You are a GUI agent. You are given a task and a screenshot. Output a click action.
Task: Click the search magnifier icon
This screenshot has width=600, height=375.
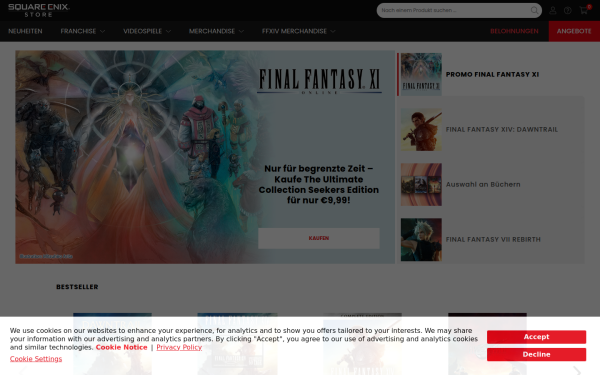[x=534, y=10]
